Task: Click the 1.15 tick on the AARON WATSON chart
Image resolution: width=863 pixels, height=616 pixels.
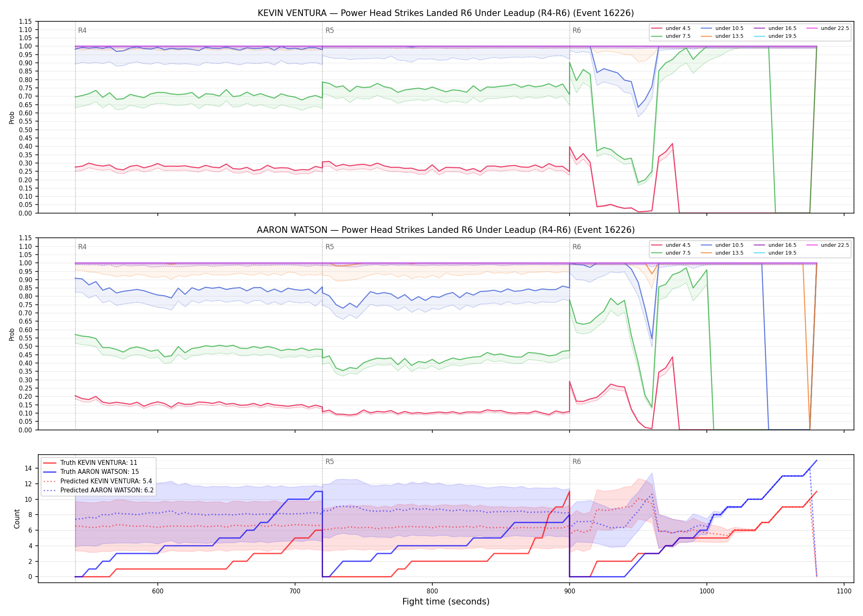Action: coord(25,238)
